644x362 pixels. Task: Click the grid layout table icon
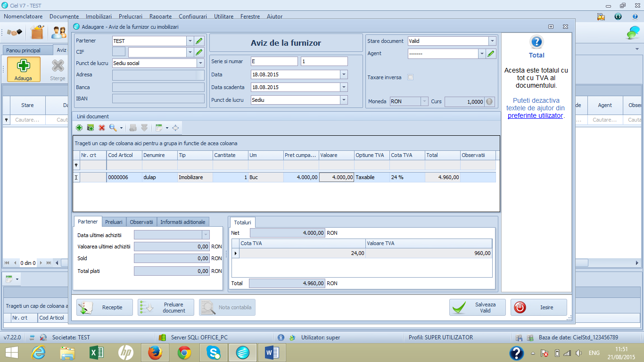point(159,128)
